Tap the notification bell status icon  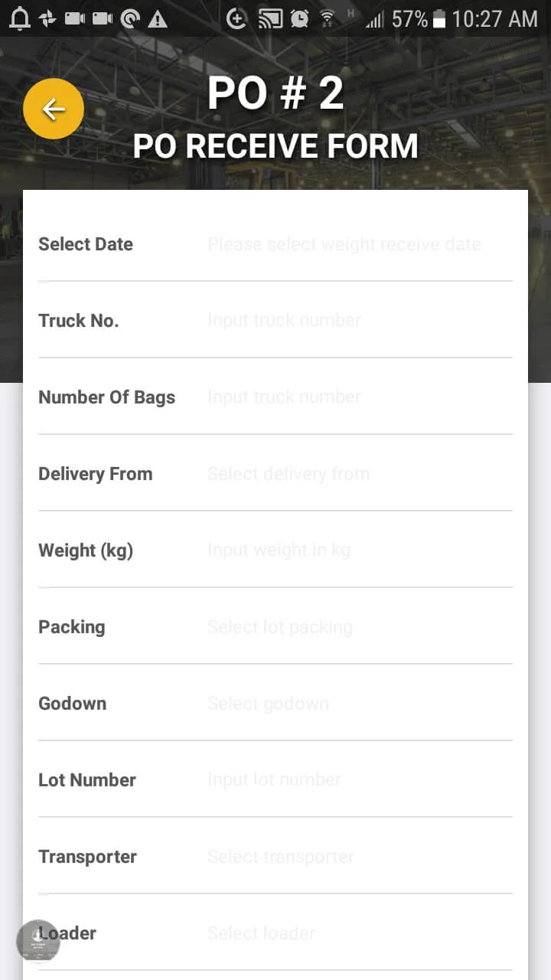tap(19, 19)
